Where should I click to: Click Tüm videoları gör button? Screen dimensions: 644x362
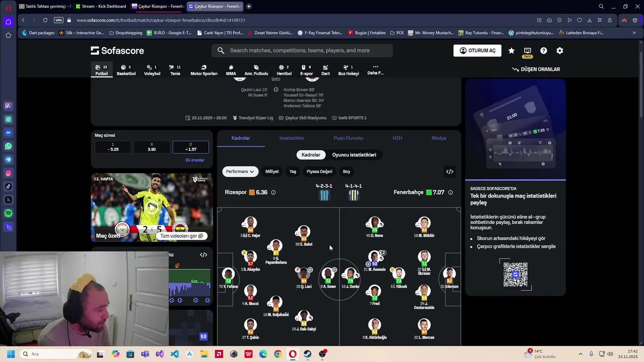point(181,236)
